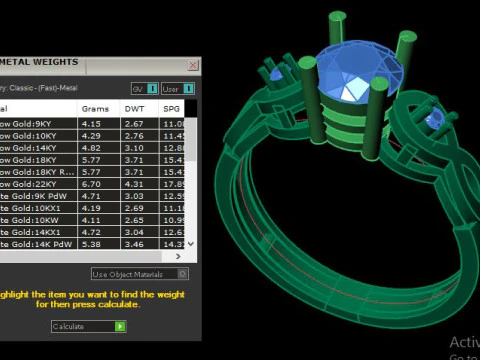Click the vertical scrollbar thumb of table

pyautogui.click(x=191, y=140)
